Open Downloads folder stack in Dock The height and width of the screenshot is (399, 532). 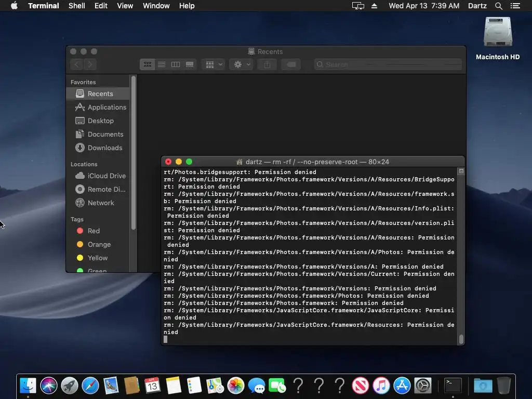(483, 385)
